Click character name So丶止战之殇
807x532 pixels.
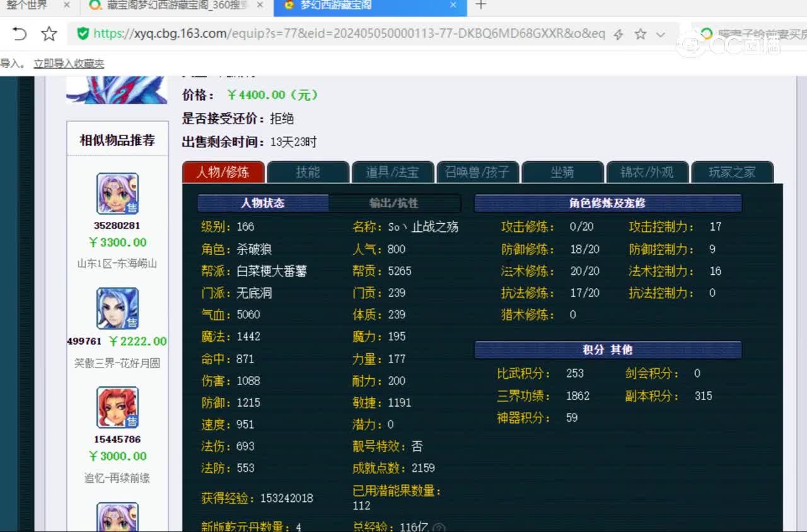[x=423, y=227]
